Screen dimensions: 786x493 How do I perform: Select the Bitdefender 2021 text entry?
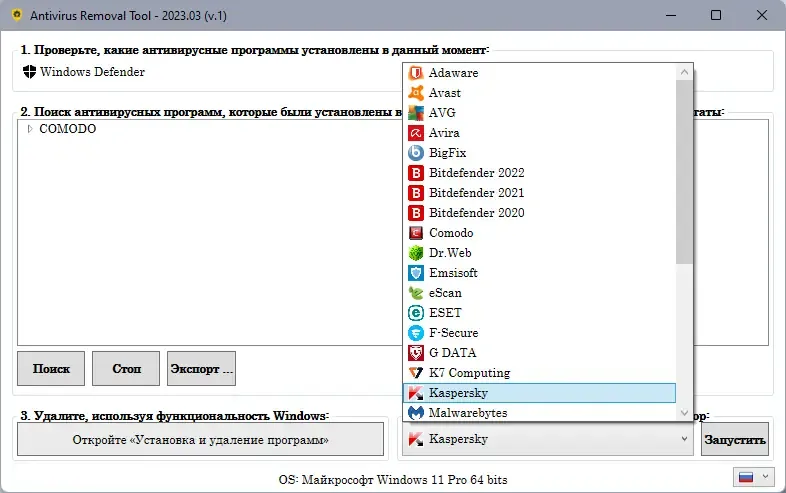click(x=477, y=193)
